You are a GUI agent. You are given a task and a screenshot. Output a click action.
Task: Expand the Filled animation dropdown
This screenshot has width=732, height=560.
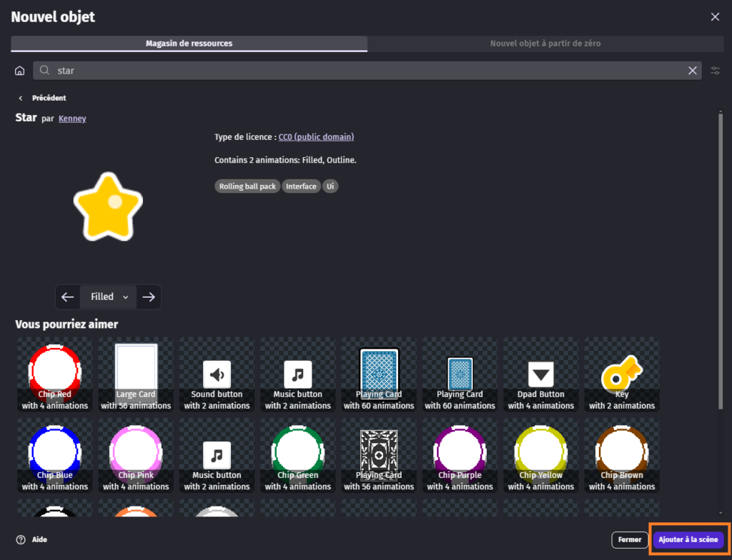pos(109,297)
